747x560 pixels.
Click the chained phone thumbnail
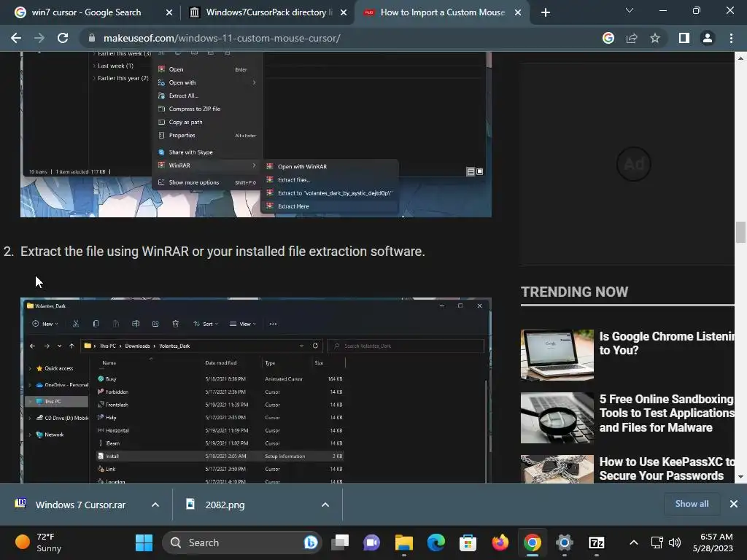coord(557,470)
